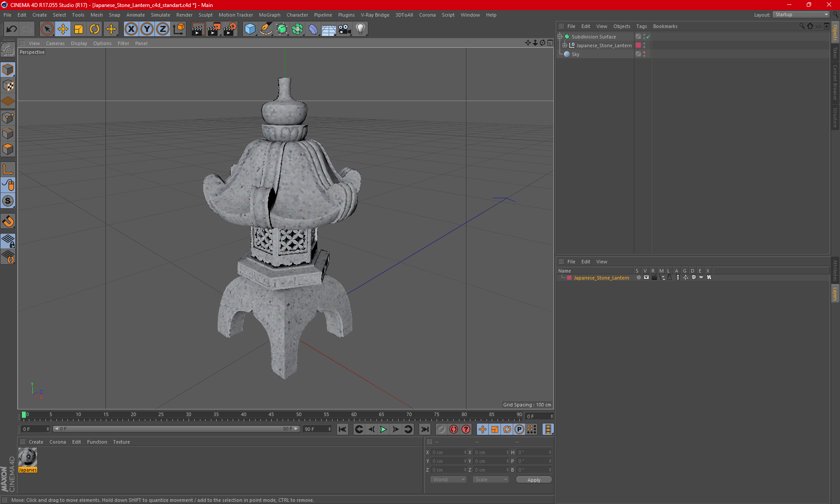Click the light bulb Light icon
The image size is (840, 504).
(360, 29)
